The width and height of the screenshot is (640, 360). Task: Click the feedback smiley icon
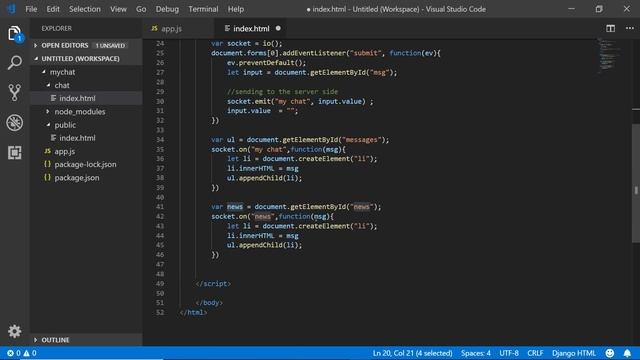(x=610, y=353)
